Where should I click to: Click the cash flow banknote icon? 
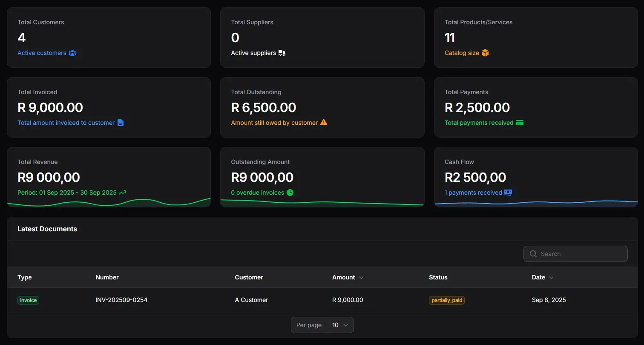tap(508, 193)
